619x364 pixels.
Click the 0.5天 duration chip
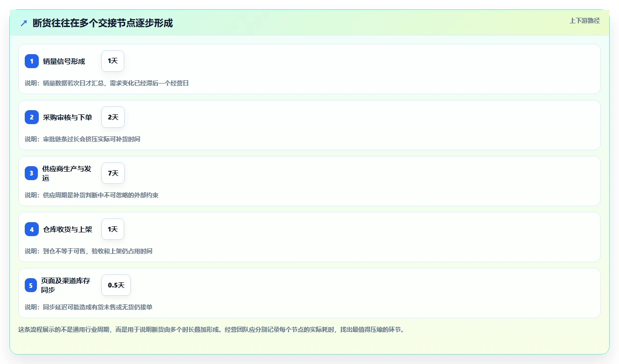[116, 285]
